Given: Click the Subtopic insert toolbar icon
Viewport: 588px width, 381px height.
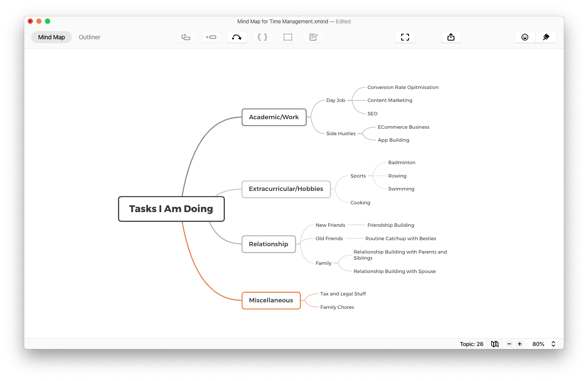Looking at the screenshot, I should (211, 37).
